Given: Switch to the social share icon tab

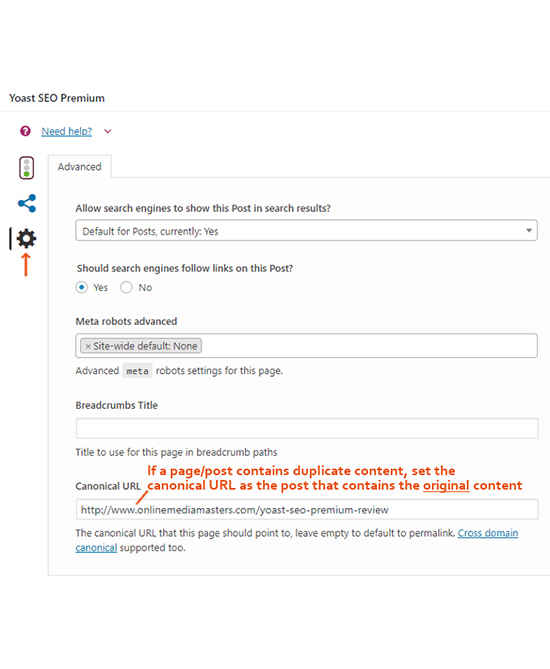Looking at the screenshot, I should [x=27, y=204].
